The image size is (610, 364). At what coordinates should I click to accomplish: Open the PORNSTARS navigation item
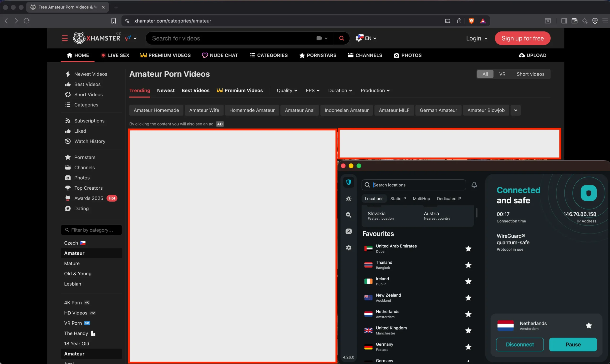click(x=318, y=55)
